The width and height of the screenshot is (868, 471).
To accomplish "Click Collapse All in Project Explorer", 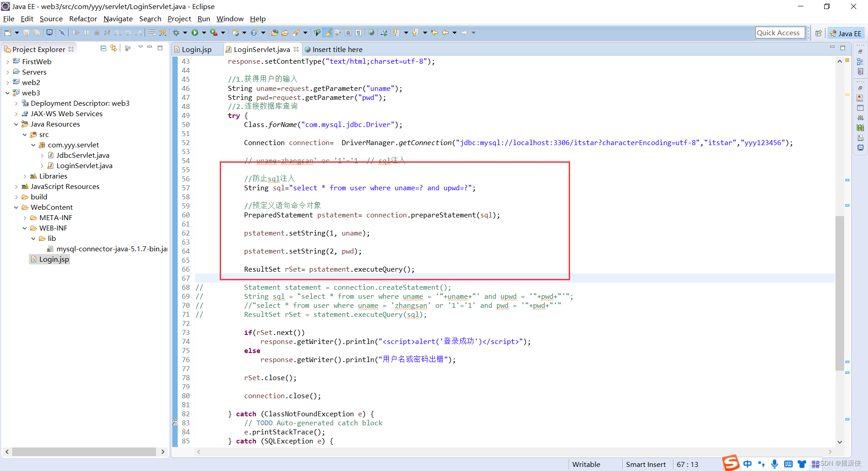I will (103, 48).
